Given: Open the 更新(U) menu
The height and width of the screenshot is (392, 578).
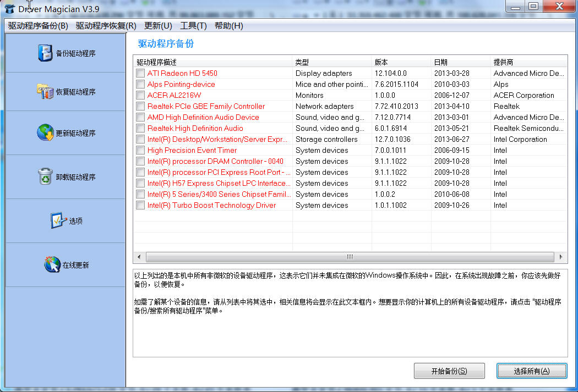Looking at the screenshot, I should (x=158, y=26).
